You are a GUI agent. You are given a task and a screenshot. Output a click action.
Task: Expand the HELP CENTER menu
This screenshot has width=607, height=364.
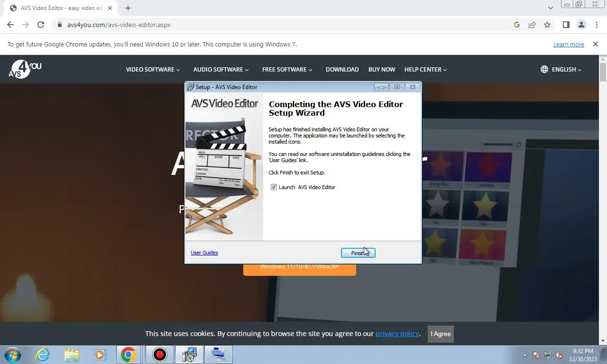coord(425,69)
